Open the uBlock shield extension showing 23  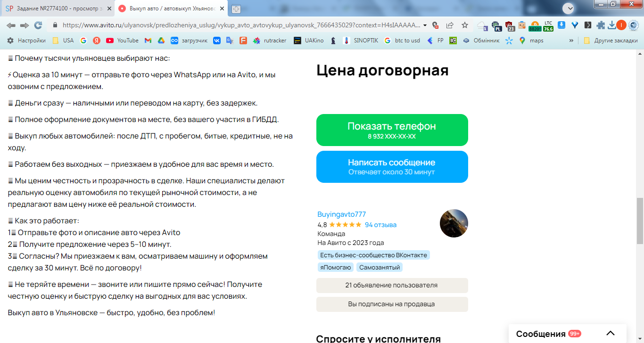tap(509, 26)
